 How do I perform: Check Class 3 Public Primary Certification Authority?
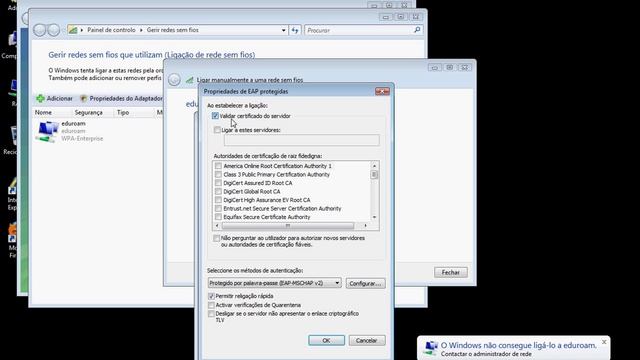[x=218, y=175]
